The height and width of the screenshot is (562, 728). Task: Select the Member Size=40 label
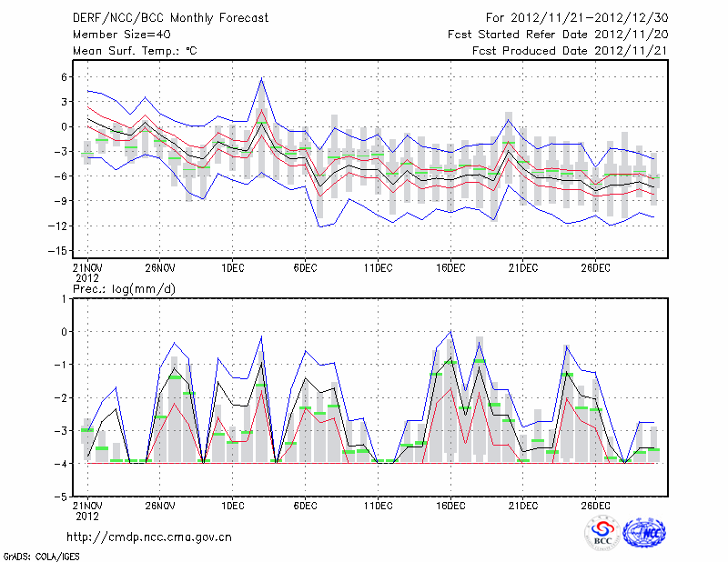[116, 35]
